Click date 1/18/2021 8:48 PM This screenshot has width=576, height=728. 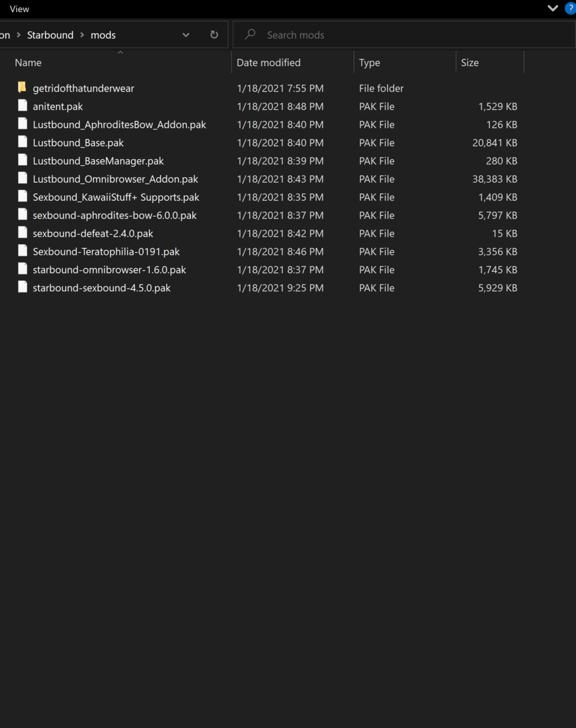pos(280,107)
